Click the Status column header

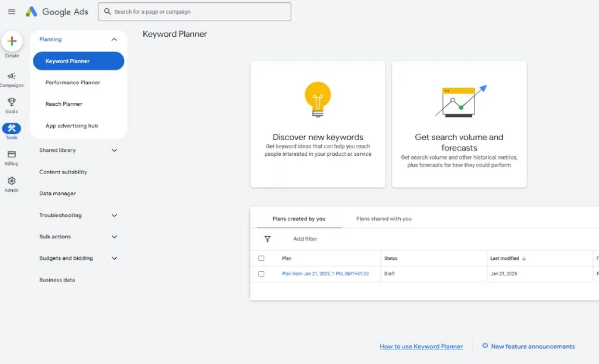[x=391, y=258]
